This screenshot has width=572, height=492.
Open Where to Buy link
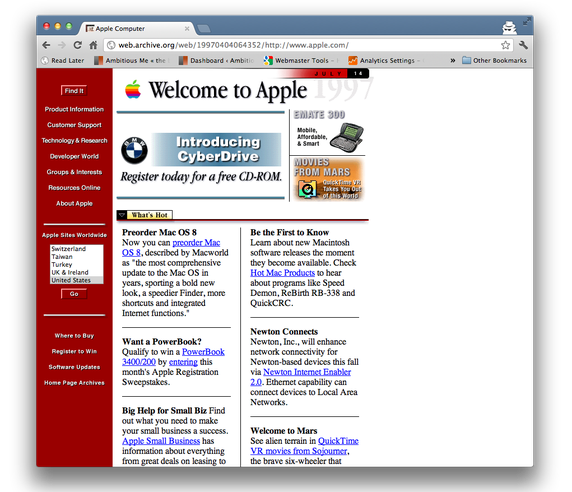(74, 336)
